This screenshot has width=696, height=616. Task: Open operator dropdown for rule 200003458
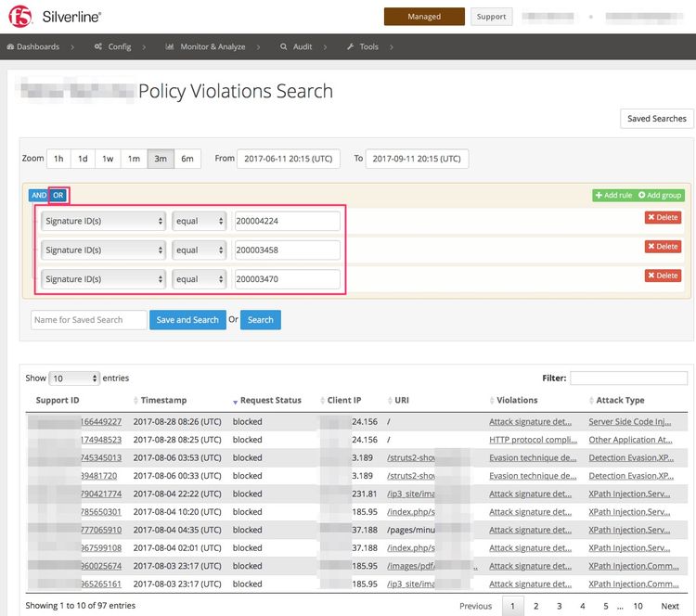[200, 250]
